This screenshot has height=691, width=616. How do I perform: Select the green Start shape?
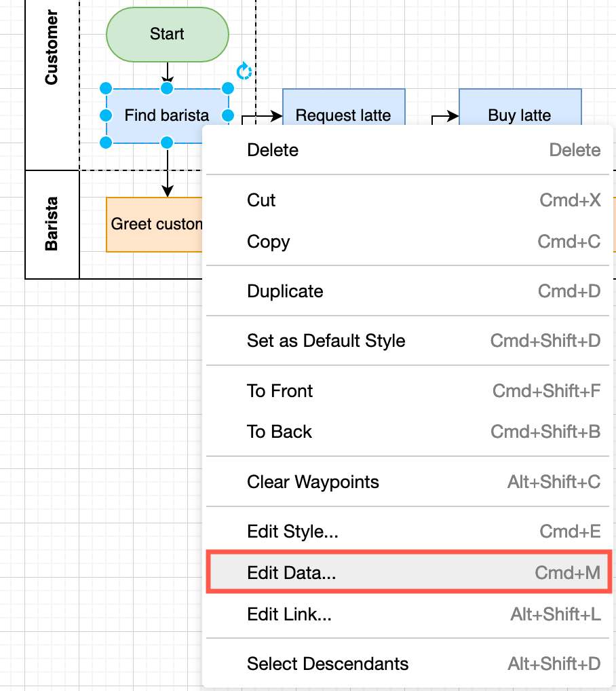click(167, 34)
